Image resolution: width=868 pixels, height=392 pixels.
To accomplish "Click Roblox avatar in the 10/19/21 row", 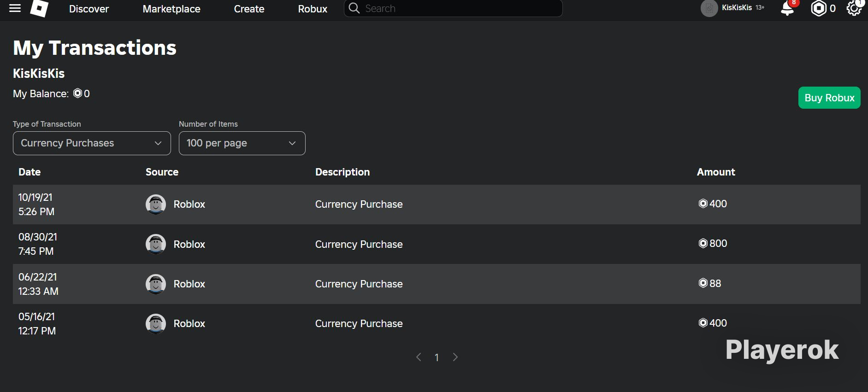I will click(156, 204).
